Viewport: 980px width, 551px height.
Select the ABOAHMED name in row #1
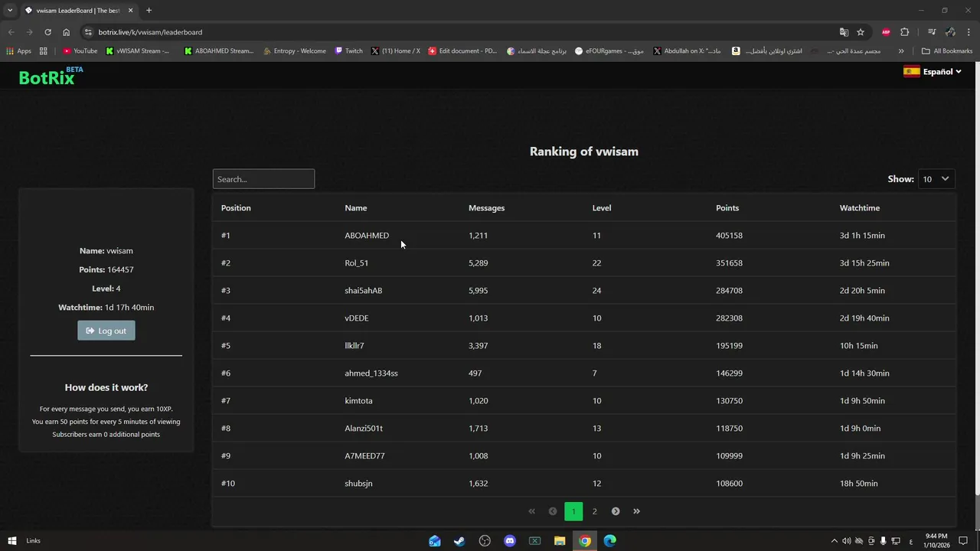[367, 236]
